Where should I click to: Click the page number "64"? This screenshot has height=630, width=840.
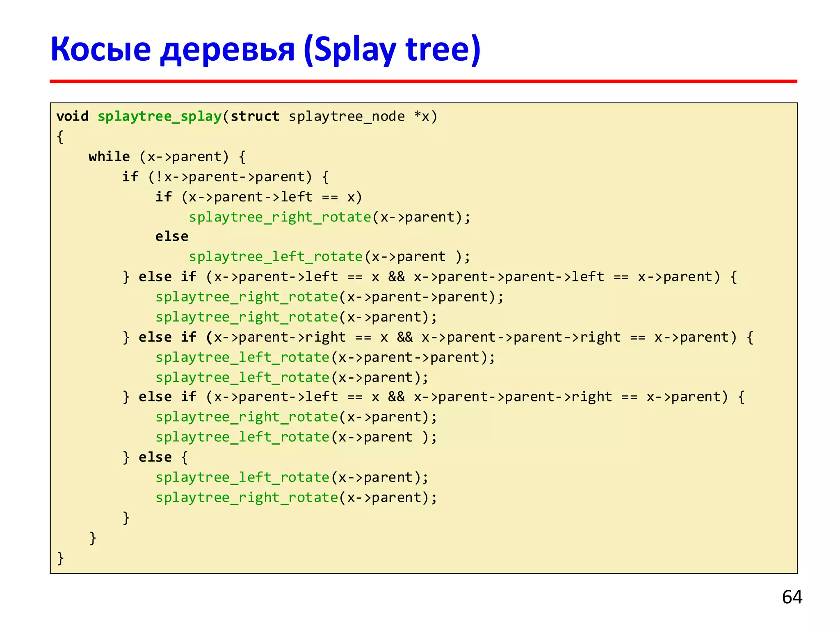(792, 597)
